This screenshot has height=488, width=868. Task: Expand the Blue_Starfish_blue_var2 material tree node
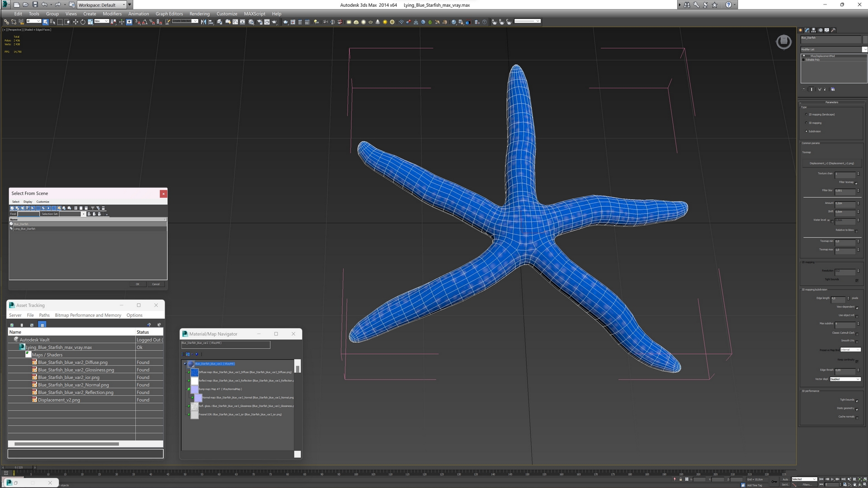(185, 364)
